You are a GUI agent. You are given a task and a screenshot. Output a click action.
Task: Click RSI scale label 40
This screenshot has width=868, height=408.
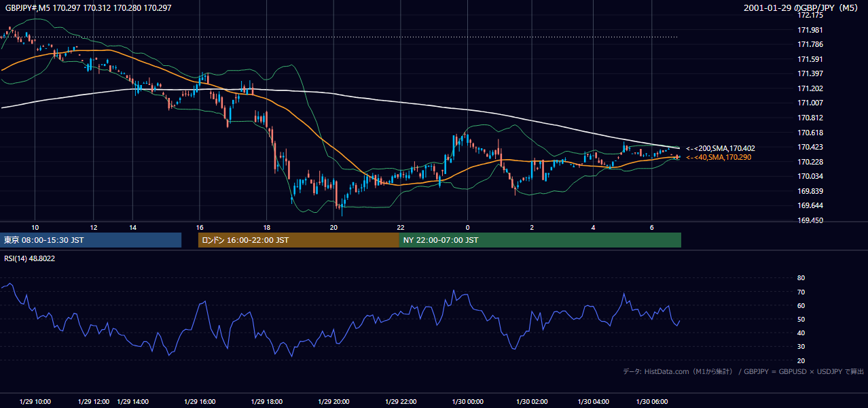(801, 333)
